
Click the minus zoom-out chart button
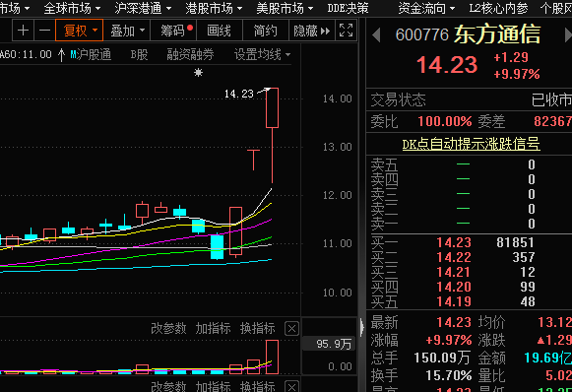[44, 31]
